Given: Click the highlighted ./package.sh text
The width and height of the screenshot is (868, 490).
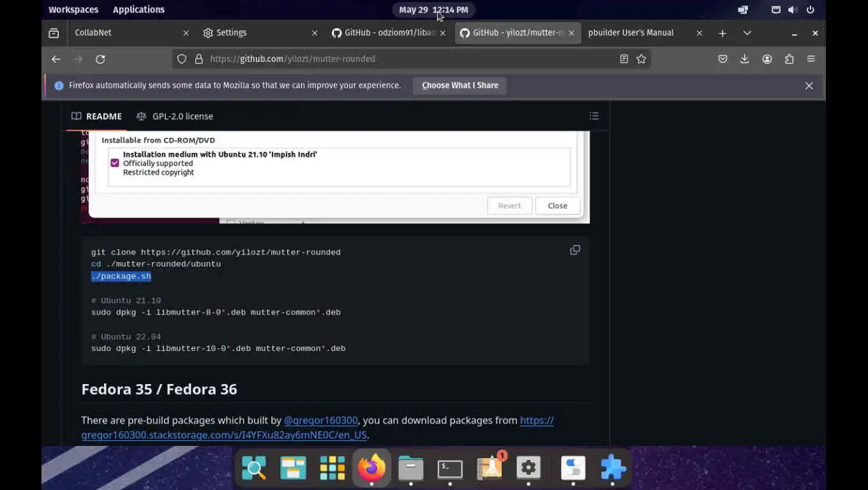Looking at the screenshot, I should (121, 276).
